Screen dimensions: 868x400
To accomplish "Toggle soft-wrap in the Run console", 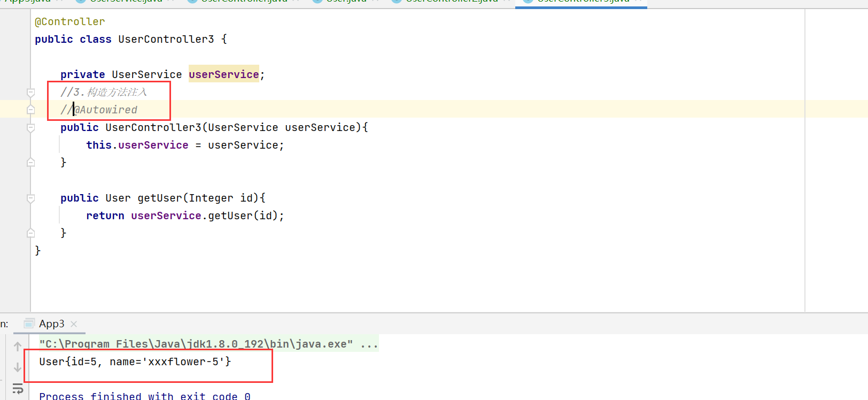I will pyautogui.click(x=18, y=389).
